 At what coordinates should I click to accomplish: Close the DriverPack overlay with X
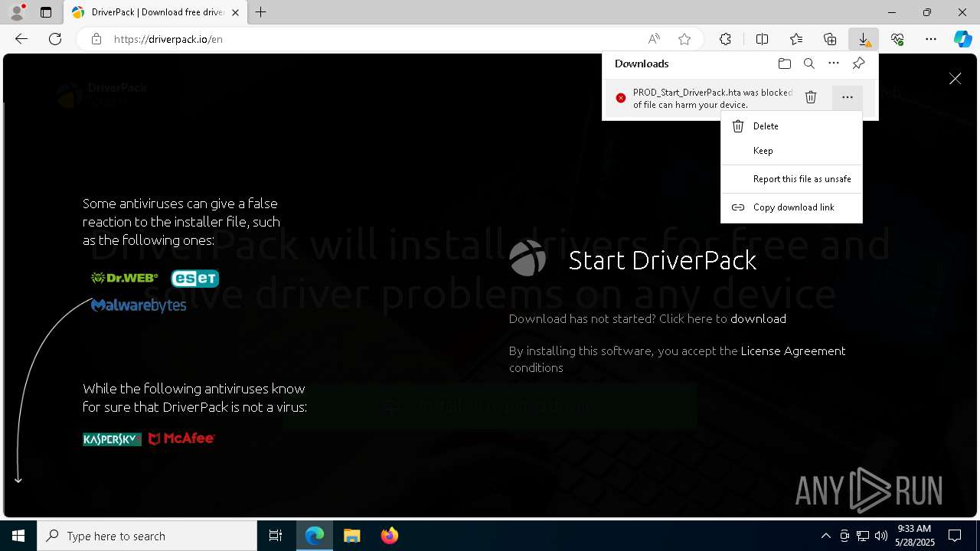pyautogui.click(x=955, y=79)
